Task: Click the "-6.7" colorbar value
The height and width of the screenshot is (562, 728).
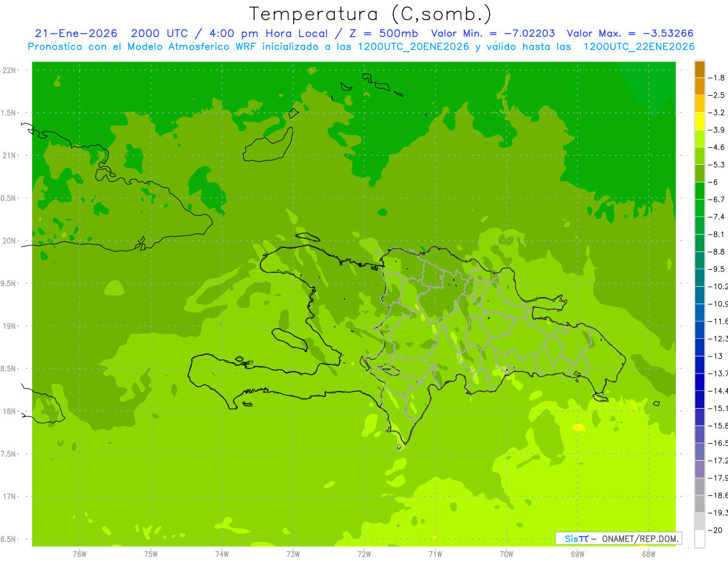Action: [x=716, y=199]
